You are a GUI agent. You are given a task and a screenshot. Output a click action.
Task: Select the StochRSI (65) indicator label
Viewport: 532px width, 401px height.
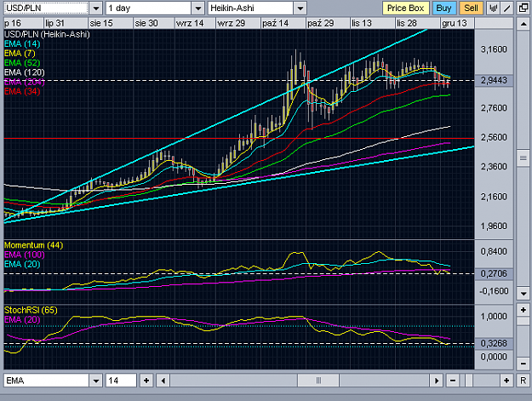(x=31, y=310)
